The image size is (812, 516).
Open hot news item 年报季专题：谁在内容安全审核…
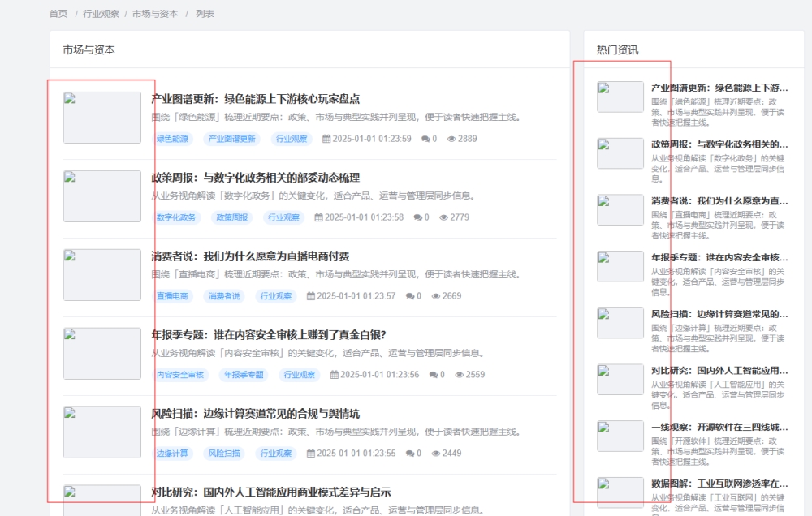click(719, 257)
